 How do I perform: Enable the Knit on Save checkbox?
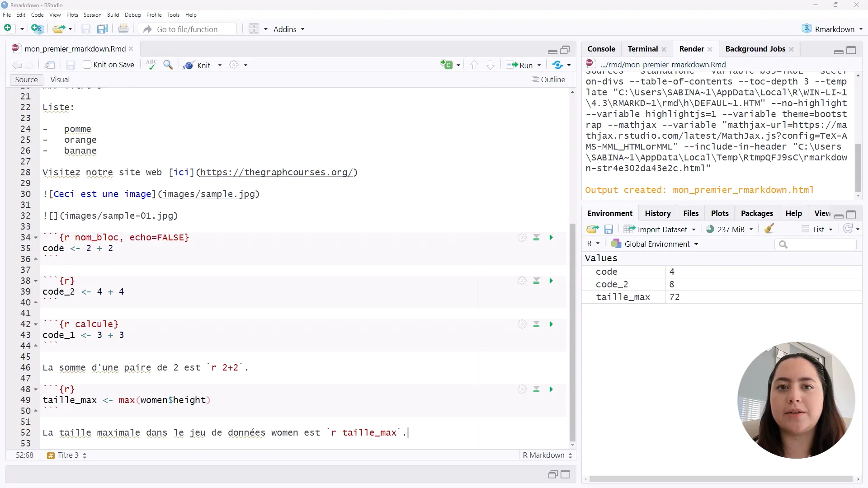click(x=87, y=65)
